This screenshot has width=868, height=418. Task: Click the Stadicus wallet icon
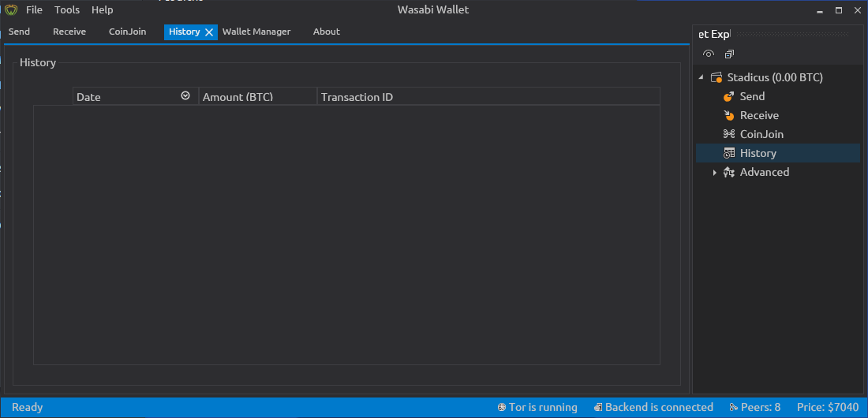(x=716, y=77)
